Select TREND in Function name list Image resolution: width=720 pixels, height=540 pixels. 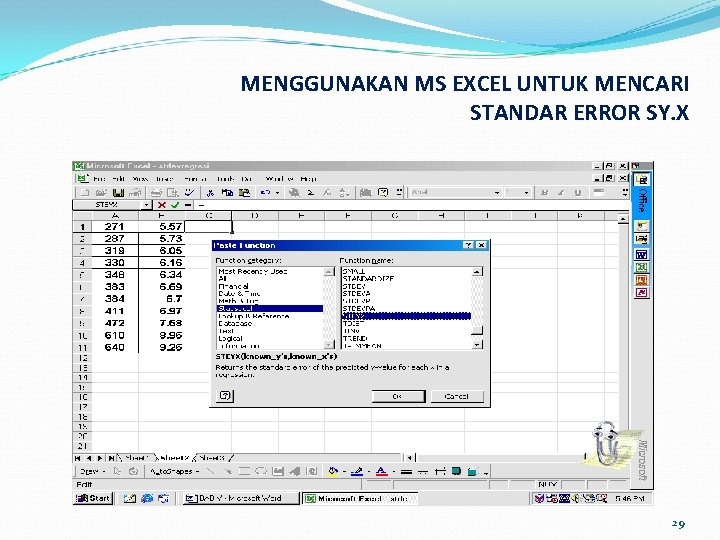[x=355, y=338]
